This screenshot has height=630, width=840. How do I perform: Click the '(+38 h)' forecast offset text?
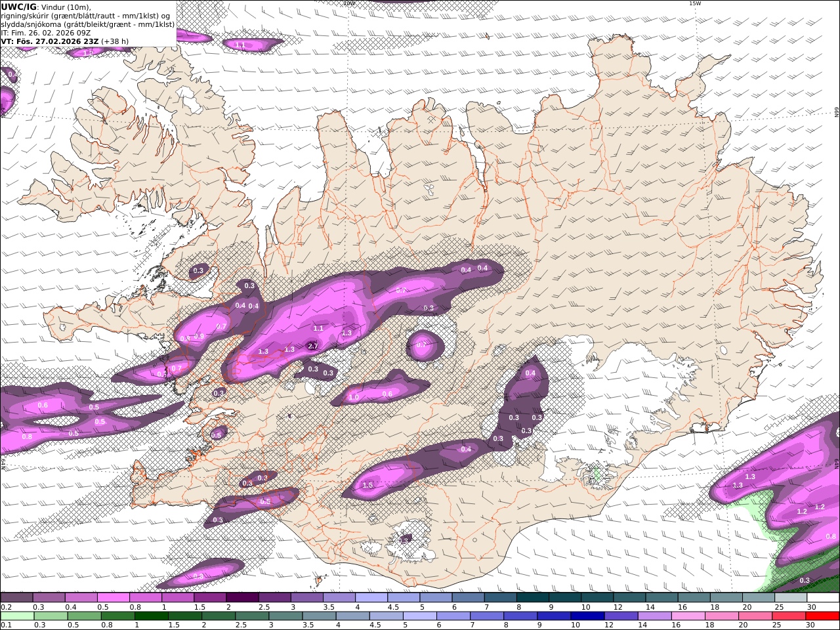[x=115, y=41]
